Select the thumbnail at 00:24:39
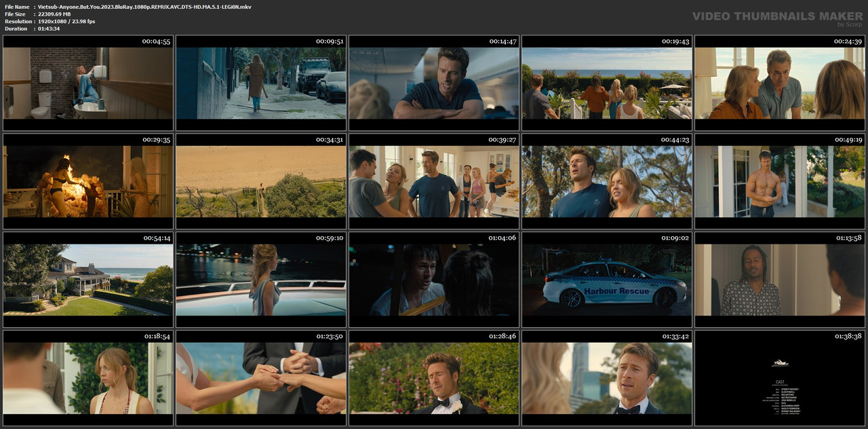Viewport: 868px width, 429px height. pyautogui.click(x=780, y=83)
